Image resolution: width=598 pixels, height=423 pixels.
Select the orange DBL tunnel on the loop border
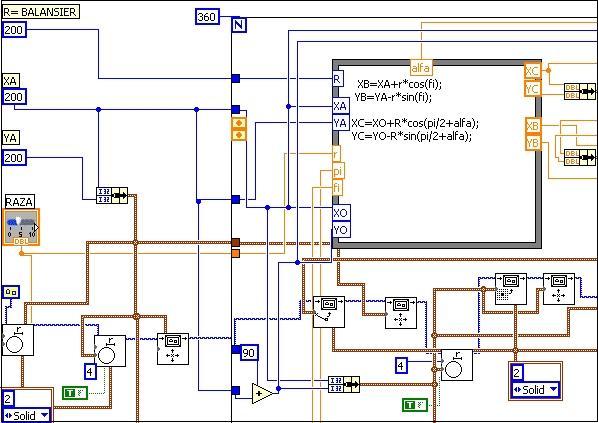tap(236, 253)
